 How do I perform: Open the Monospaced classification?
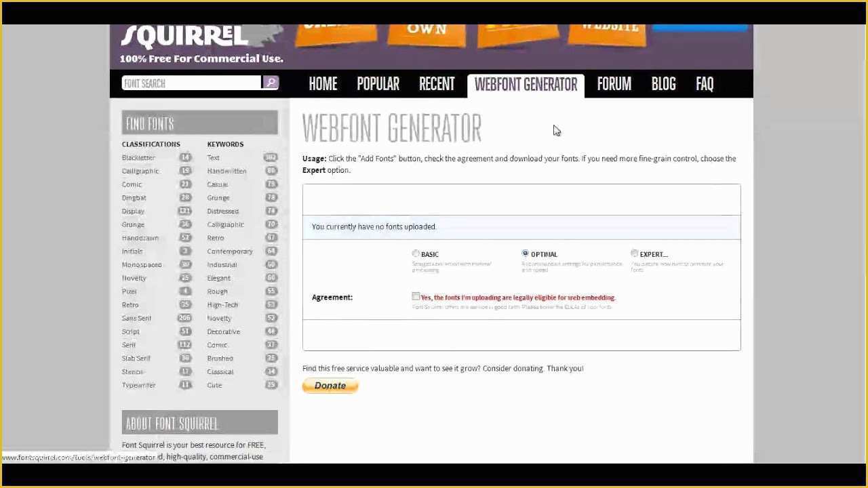[142, 264]
